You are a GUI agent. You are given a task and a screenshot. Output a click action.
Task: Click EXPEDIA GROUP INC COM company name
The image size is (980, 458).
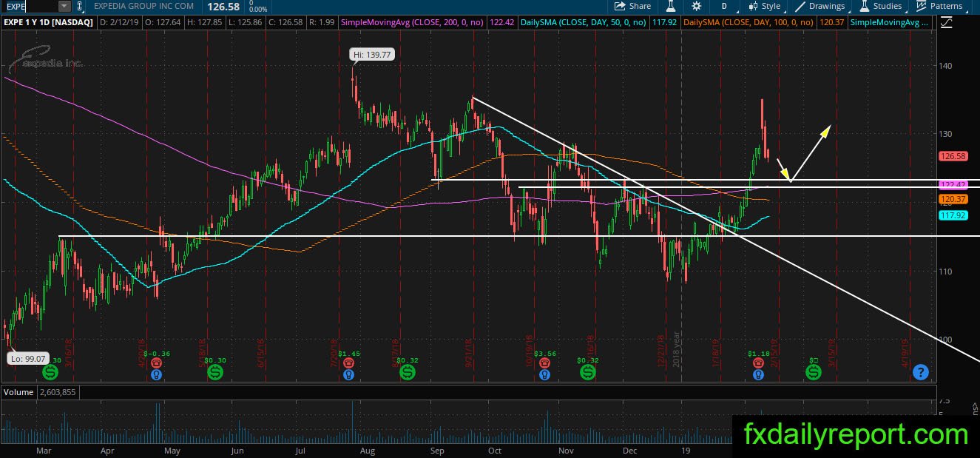(x=144, y=6)
